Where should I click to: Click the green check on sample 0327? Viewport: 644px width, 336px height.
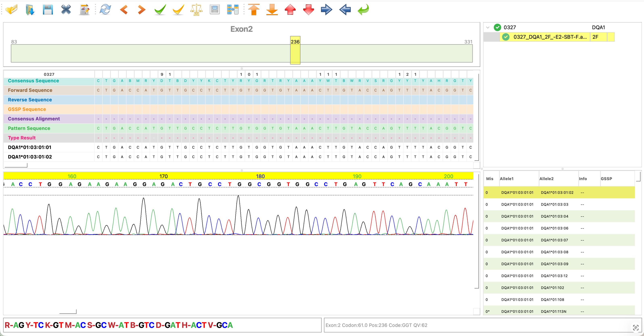pos(498,27)
